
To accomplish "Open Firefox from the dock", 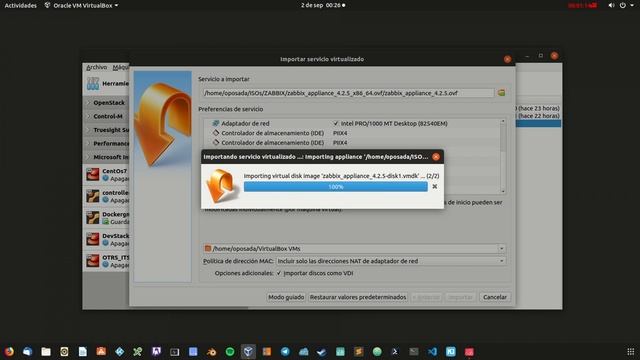I will (x=9, y=351).
